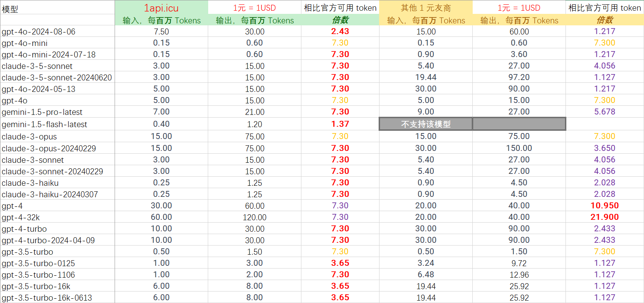
Task: Click the gray 不支持该模型 cell
Action: [x=426, y=124]
